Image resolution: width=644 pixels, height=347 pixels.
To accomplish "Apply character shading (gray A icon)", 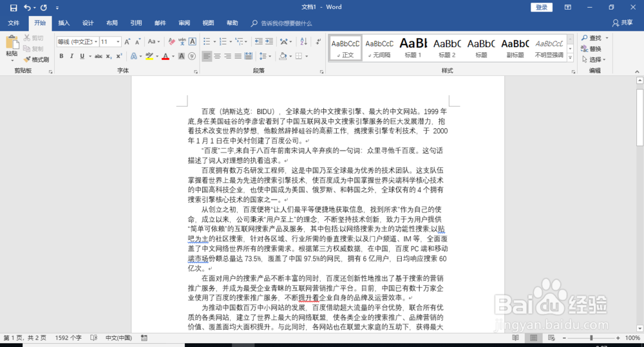I will click(182, 56).
